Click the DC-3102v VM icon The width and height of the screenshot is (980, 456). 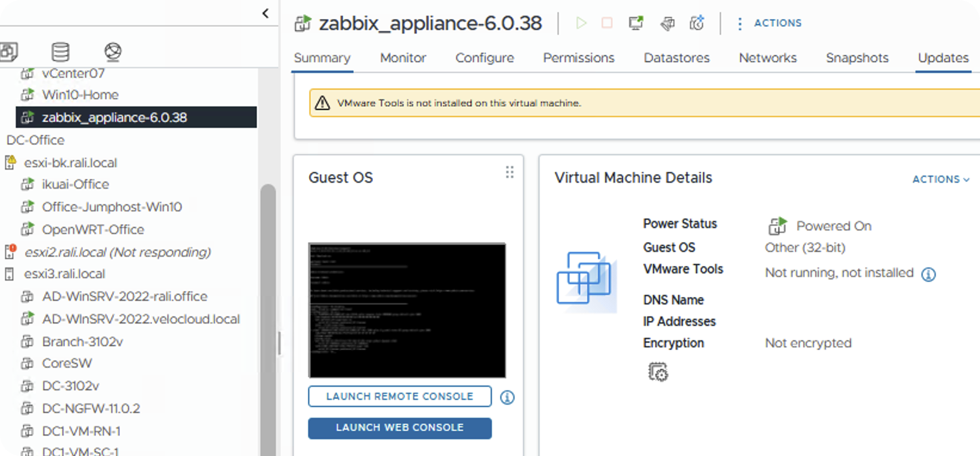click(x=27, y=386)
